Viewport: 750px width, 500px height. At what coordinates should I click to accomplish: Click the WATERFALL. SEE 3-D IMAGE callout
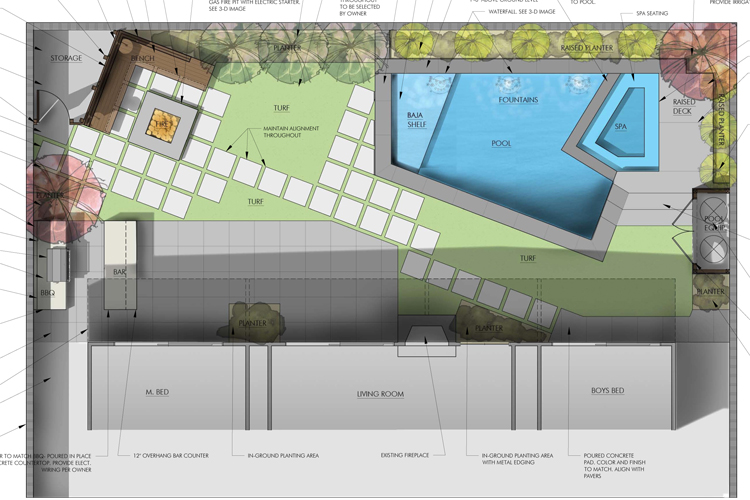pyautogui.click(x=522, y=11)
